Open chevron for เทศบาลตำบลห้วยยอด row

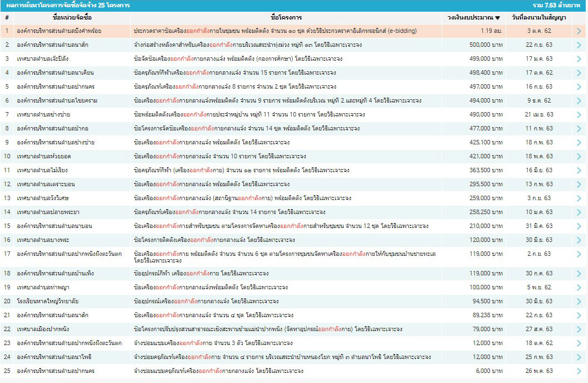click(579, 157)
